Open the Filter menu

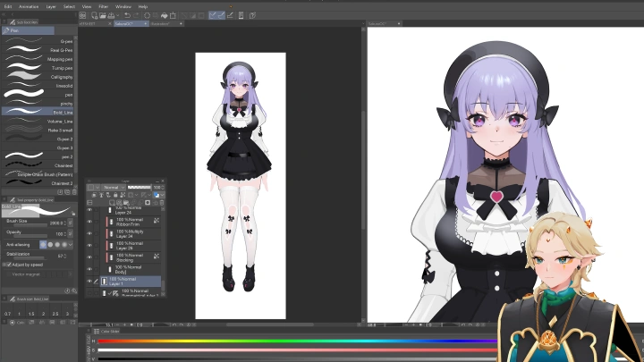pos(104,6)
